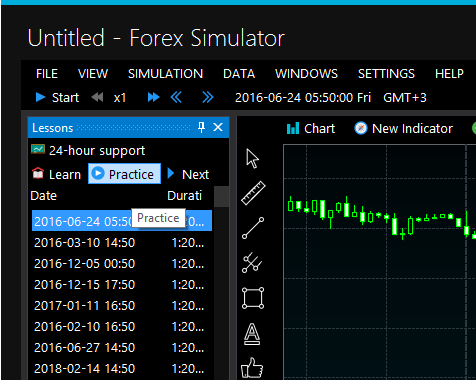Select the pointer cursor tool

tap(252, 159)
